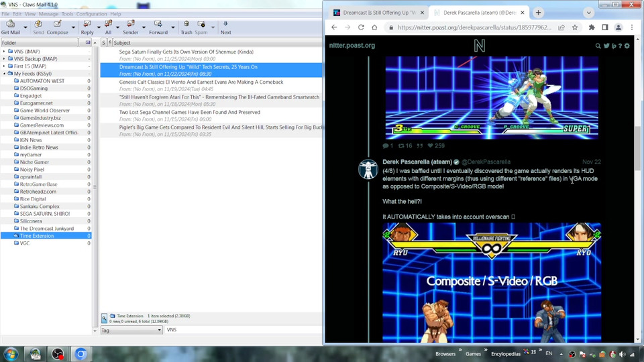Open the Two Lost Sega Channel Games message
This screenshot has height=362, width=644.
(x=211, y=115)
